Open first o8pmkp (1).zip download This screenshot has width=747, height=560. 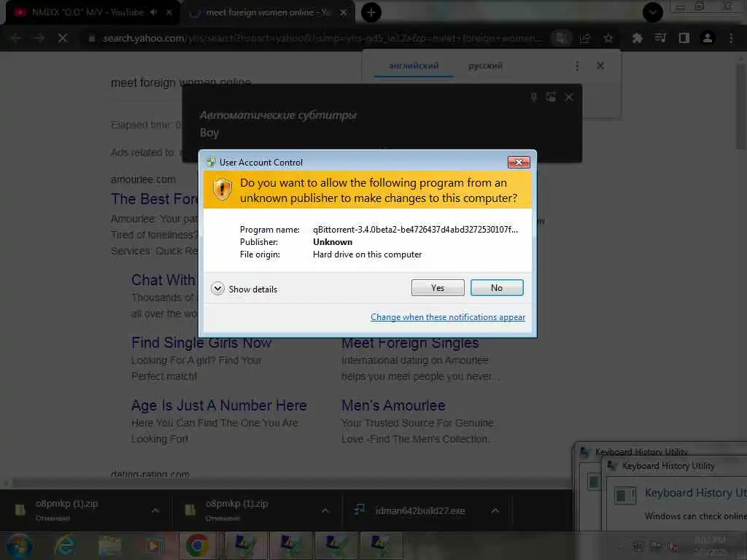[x=66, y=510]
